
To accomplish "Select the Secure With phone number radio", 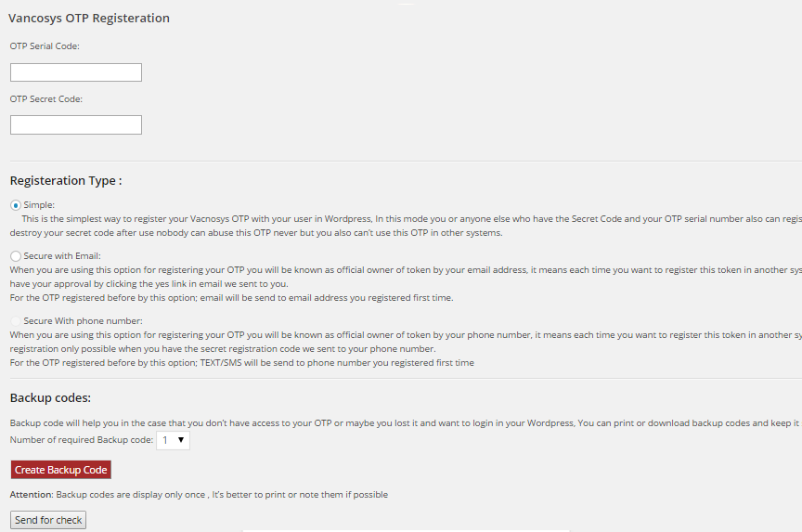I will pyautogui.click(x=15, y=321).
